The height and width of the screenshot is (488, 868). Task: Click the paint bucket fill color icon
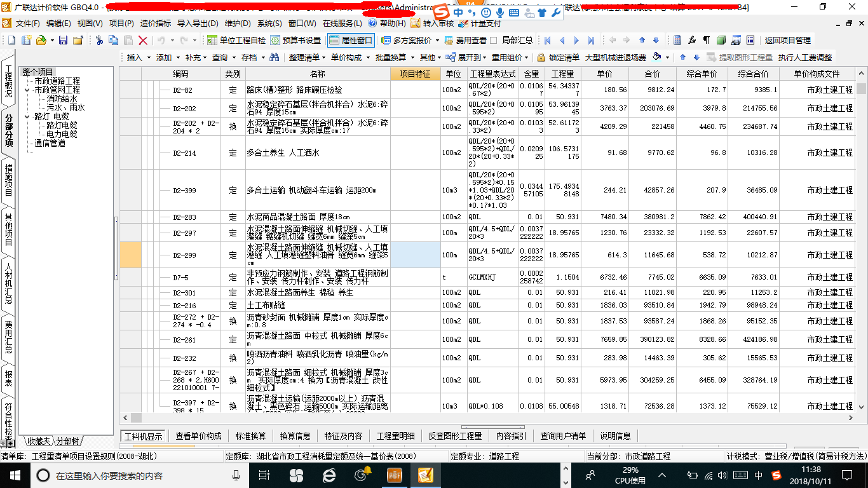click(x=657, y=57)
